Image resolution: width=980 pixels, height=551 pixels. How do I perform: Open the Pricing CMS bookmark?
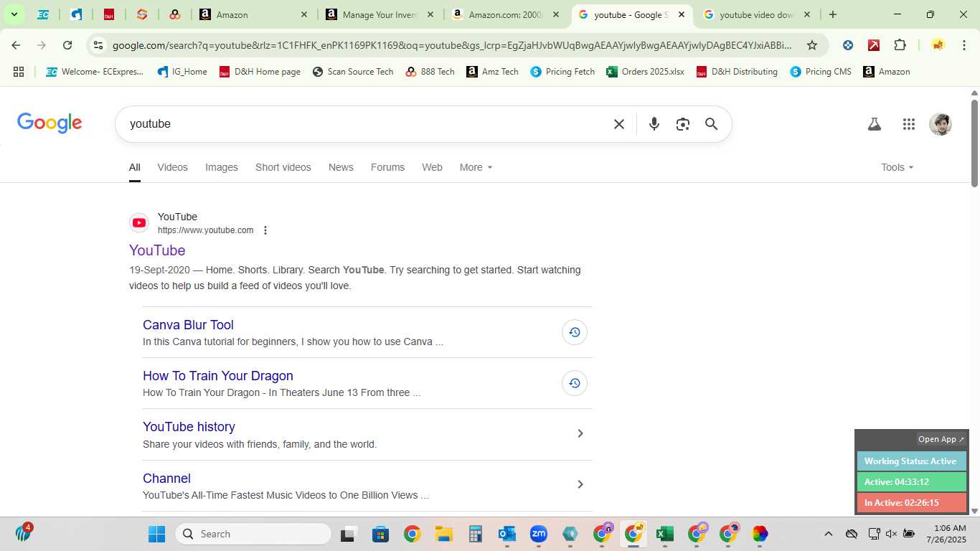coord(821,72)
